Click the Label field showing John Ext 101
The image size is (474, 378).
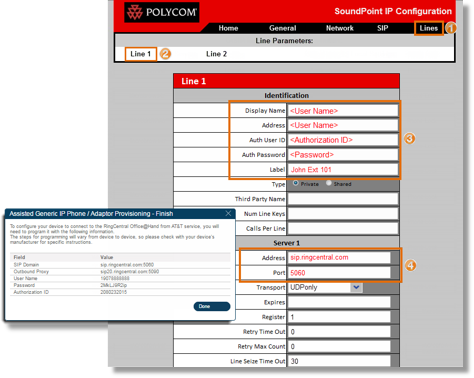point(343,169)
